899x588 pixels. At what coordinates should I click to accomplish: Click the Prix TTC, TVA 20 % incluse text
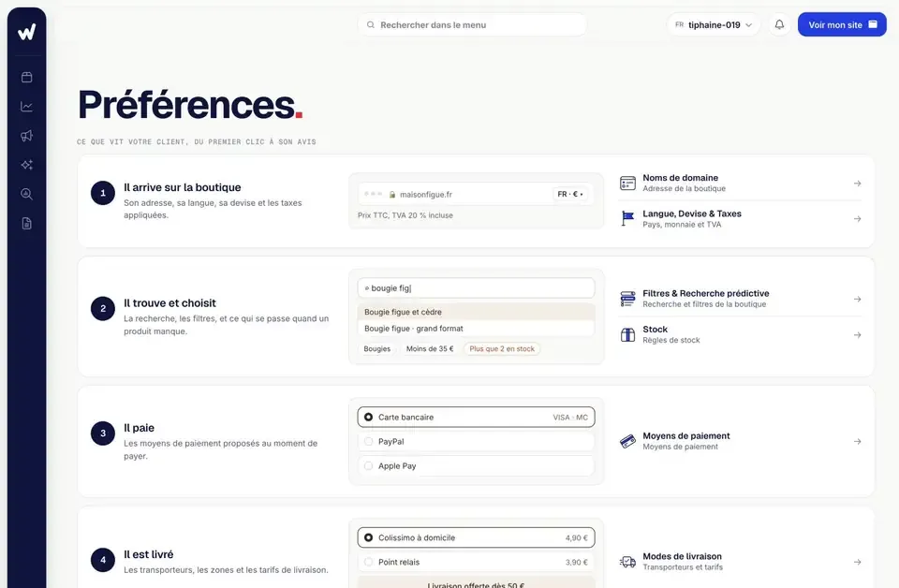point(405,215)
